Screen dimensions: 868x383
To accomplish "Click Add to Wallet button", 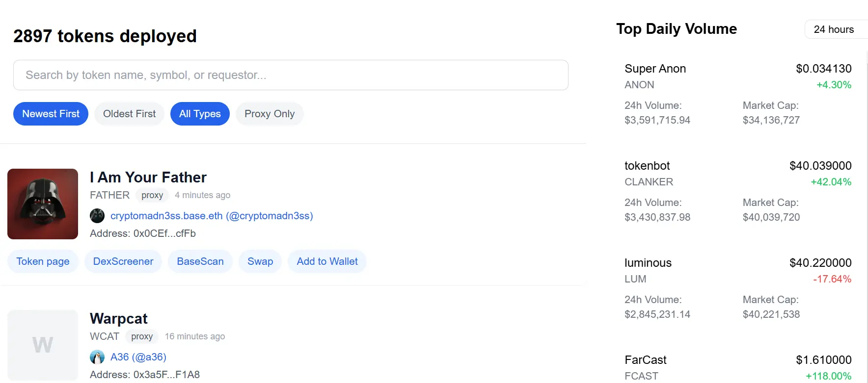I will (x=327, y=261).
